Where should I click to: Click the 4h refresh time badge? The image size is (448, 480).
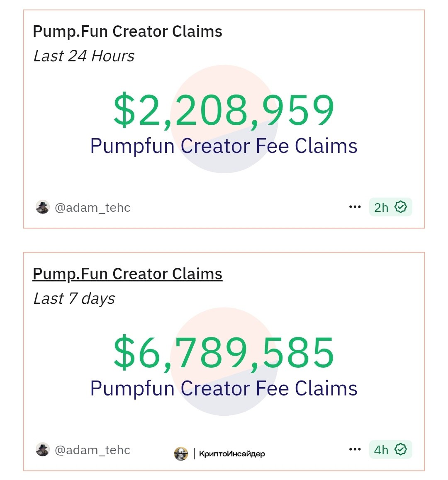coord(390,449)
